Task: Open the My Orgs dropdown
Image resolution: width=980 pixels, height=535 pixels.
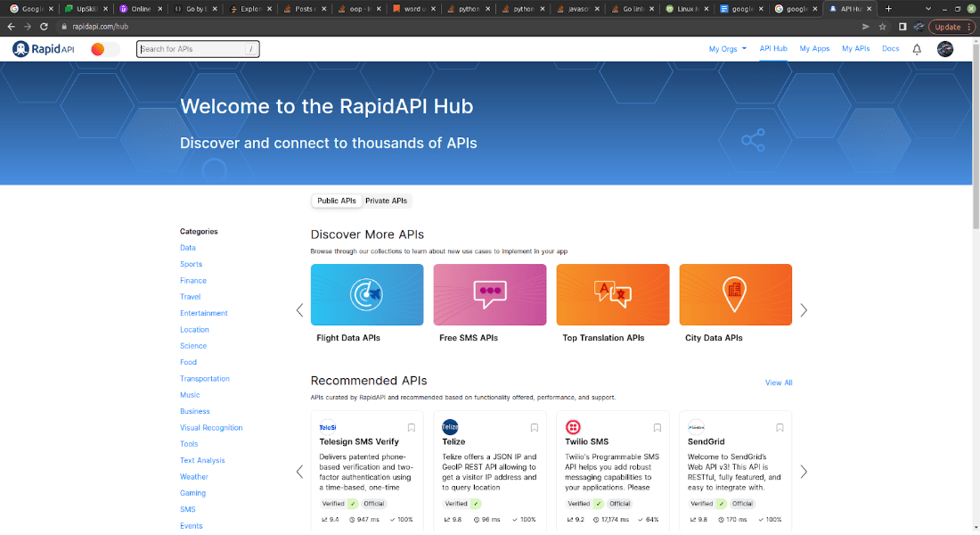Action: [x=728, y=49]
